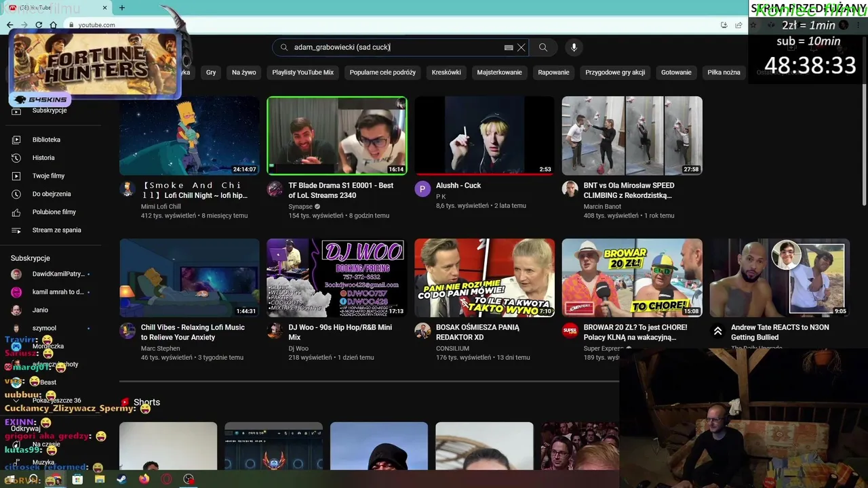The image size is (868, 488).
Task: Select the Majsterkowanie category chip
Action: tap(499, 73)
